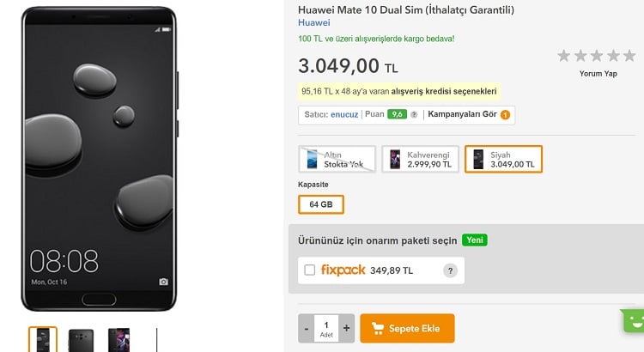Click the Sepete Ekle add-to-cart button
The image size is (644, 352).
pyautogui.click(x=407, y=328)
